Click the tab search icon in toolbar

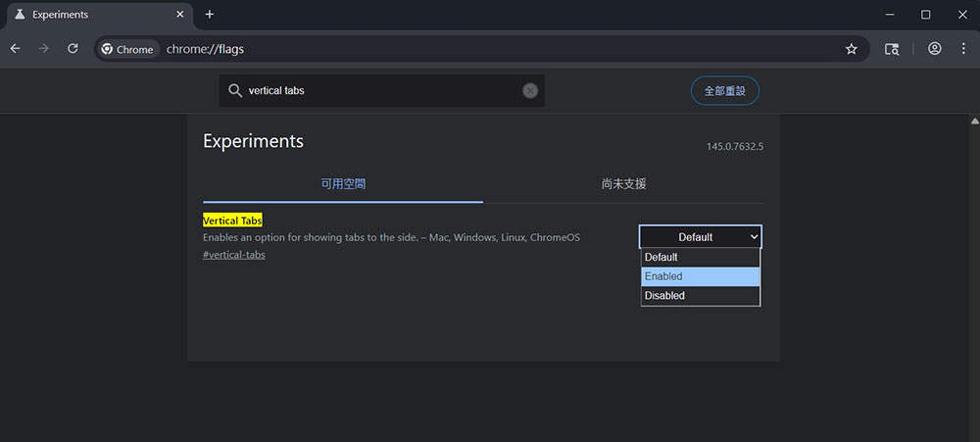point(892,49)
